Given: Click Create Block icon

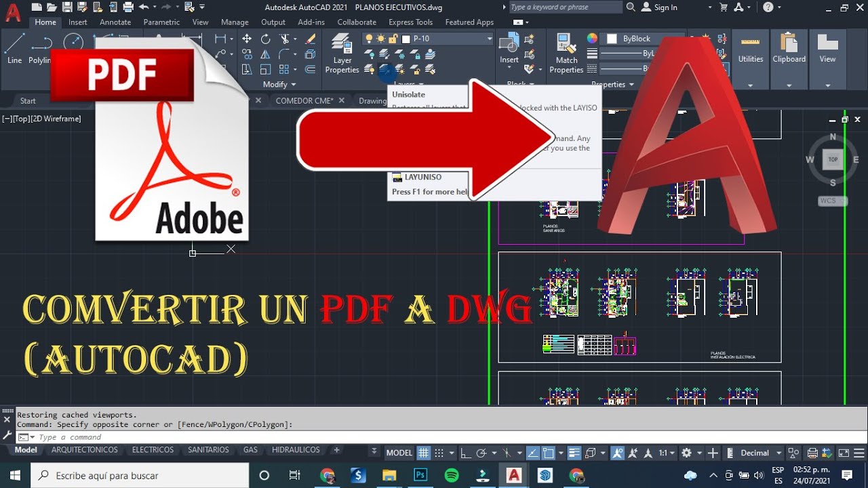Looking at the screenshot, I should click(530, 39).
